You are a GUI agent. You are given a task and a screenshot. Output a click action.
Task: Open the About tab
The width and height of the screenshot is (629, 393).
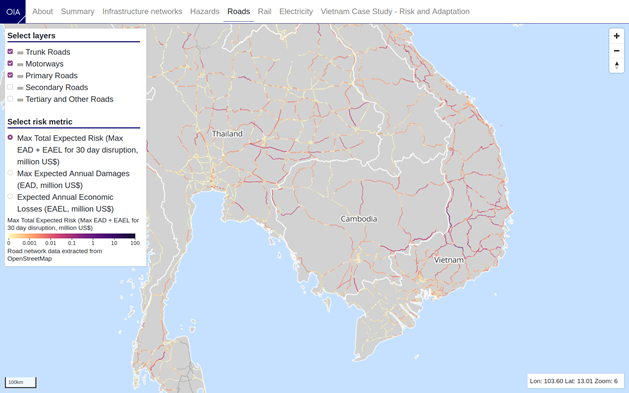coord(43,12)
